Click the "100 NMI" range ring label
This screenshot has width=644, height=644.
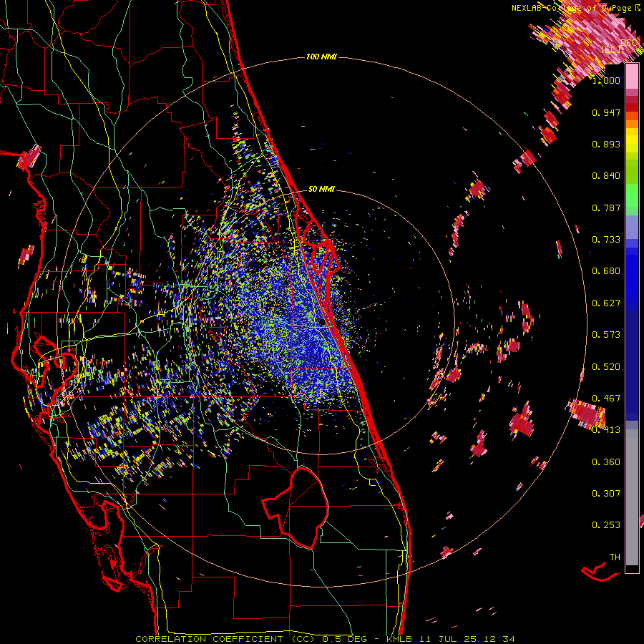tap(321, 57)
